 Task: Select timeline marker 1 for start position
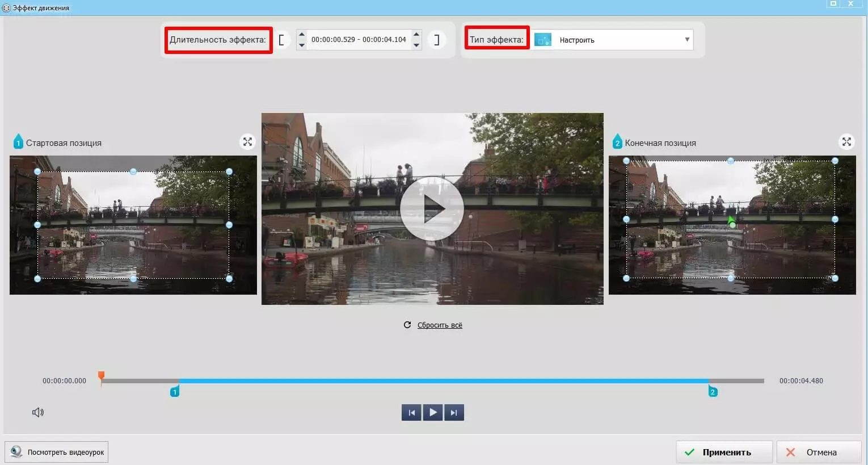point(175,392)
